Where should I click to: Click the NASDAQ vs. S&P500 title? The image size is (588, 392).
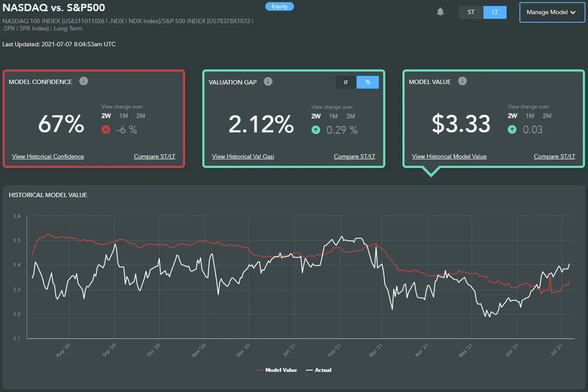tap(54, 8)
